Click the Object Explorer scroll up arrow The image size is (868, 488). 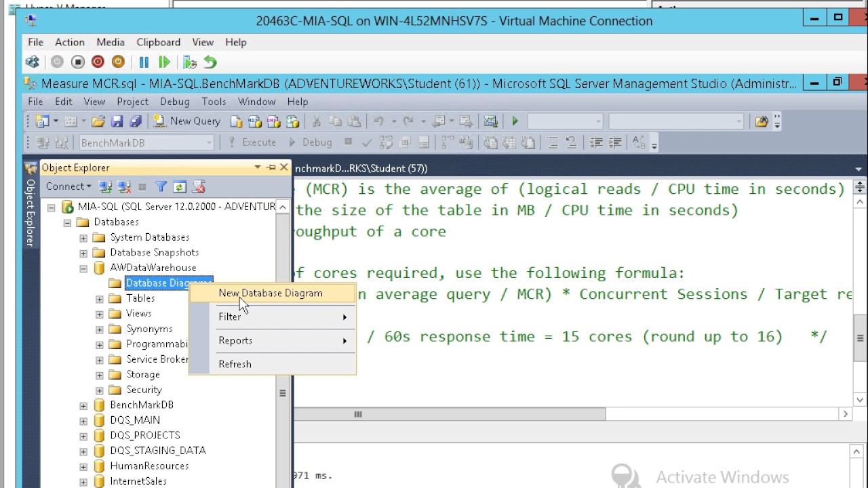tap(283, 207)
